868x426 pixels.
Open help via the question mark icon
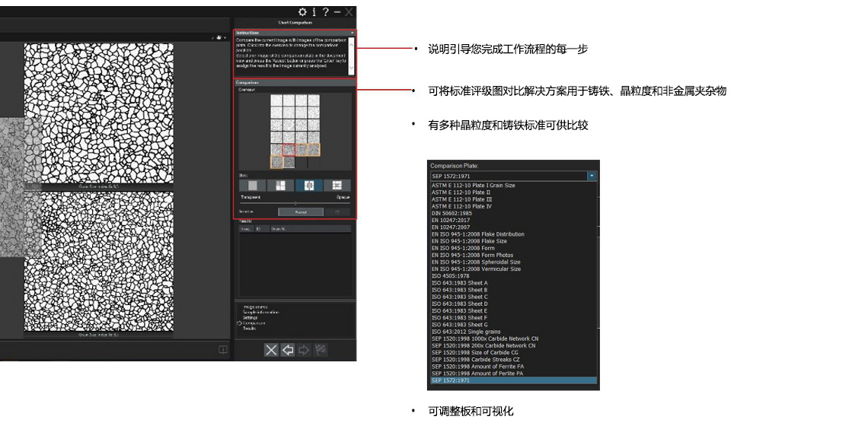click(326, 11)
